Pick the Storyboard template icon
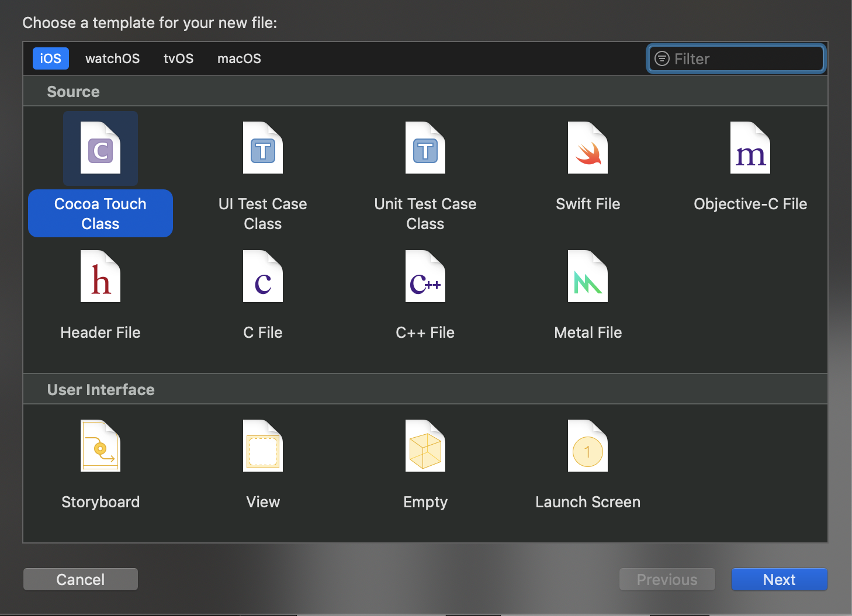Image resolution: width=852 pixels, height=616 pixels. 101,446
